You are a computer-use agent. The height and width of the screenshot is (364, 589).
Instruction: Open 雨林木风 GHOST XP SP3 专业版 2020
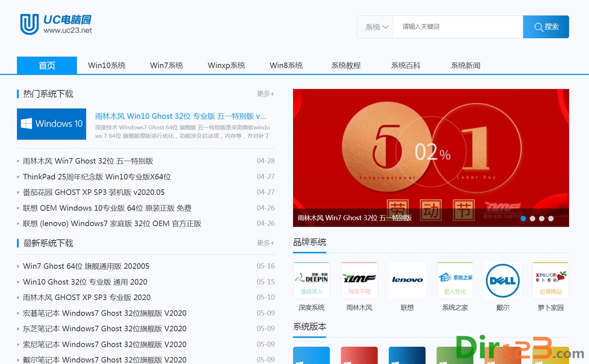coord(87,297)
